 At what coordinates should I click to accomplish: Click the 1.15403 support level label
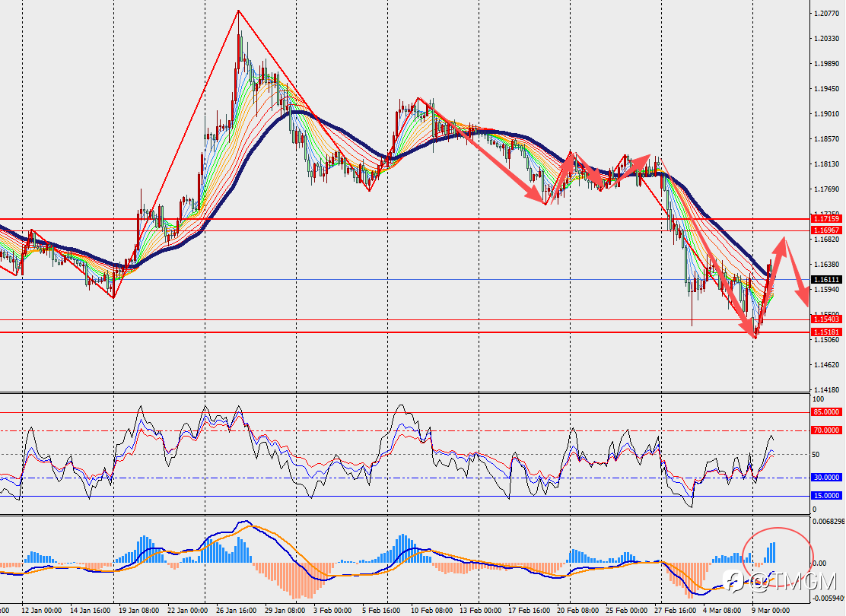click(x=826, y=319)
